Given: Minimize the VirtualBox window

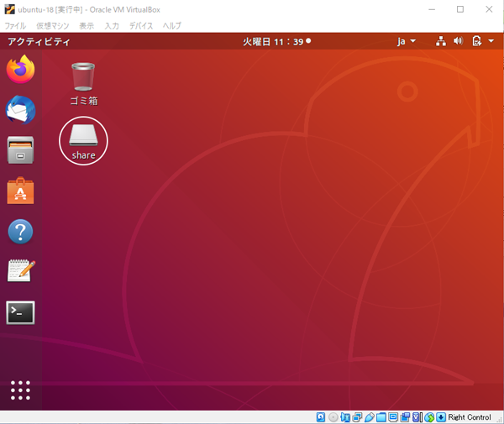Looking at the screenshot, I should click(432, 9).
